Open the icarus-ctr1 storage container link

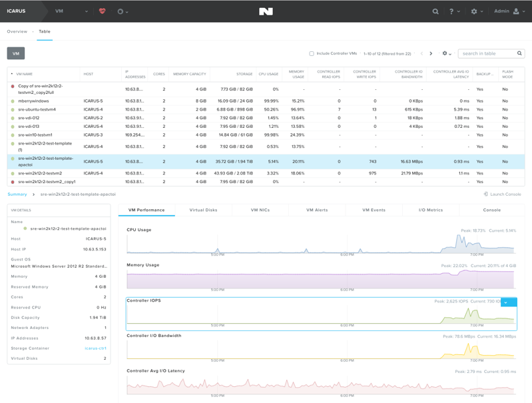tap(95, 348)
